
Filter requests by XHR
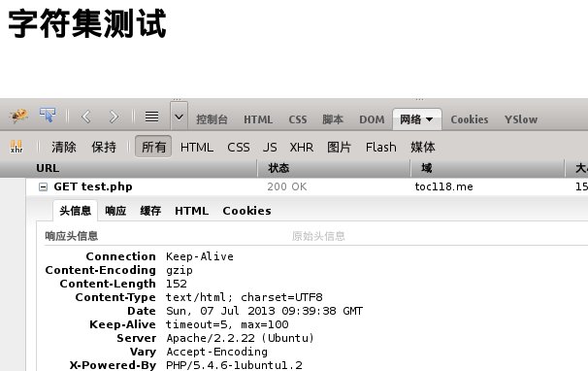pyautogui.click(x=302, y=148)
